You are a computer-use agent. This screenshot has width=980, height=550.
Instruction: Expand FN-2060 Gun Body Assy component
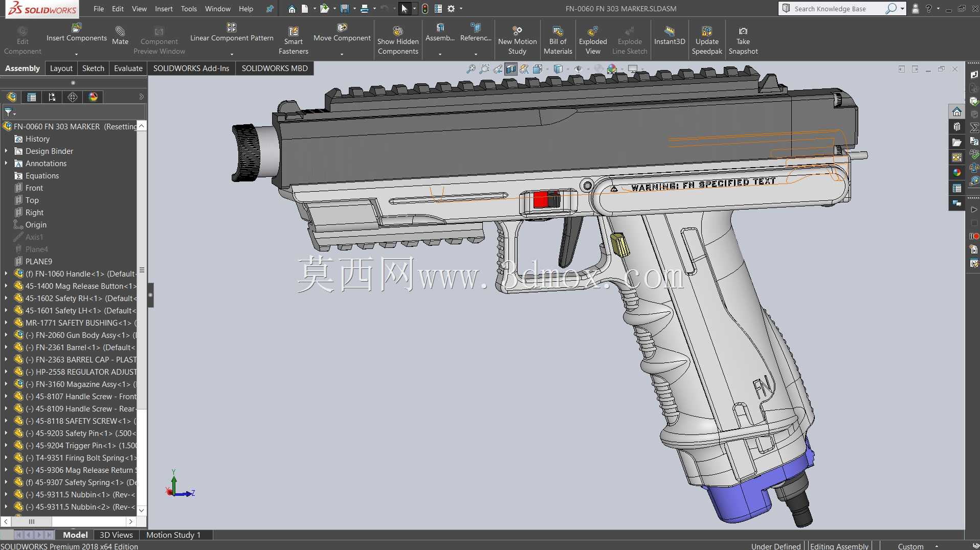point(6,335)
